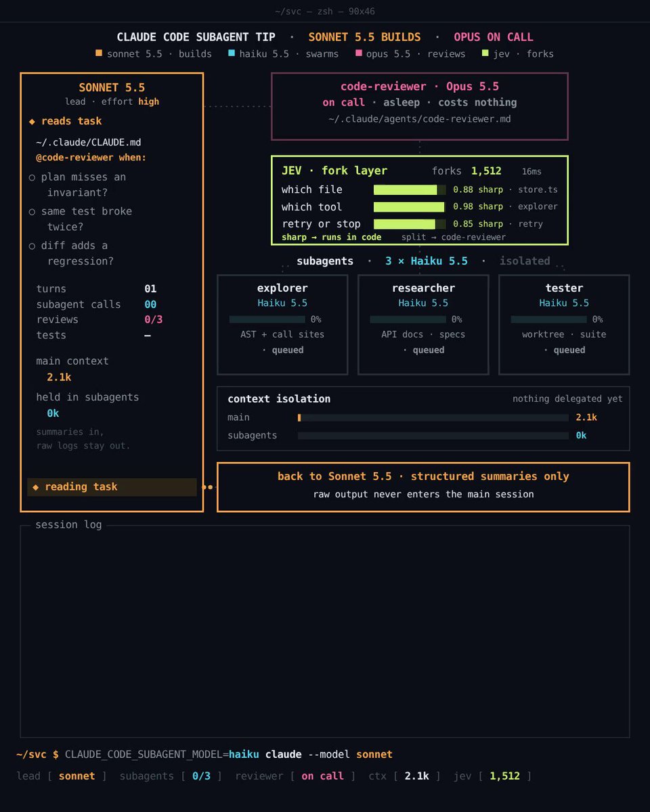Click the 'reviewer [ on call ]' status entry
This screenshot has width=650, height=812.
[x=295, y=776]
